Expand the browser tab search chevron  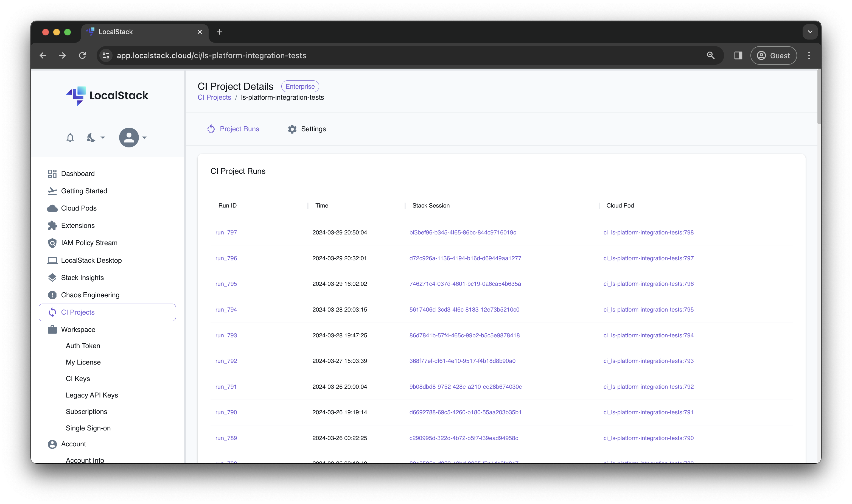[810, 32]
